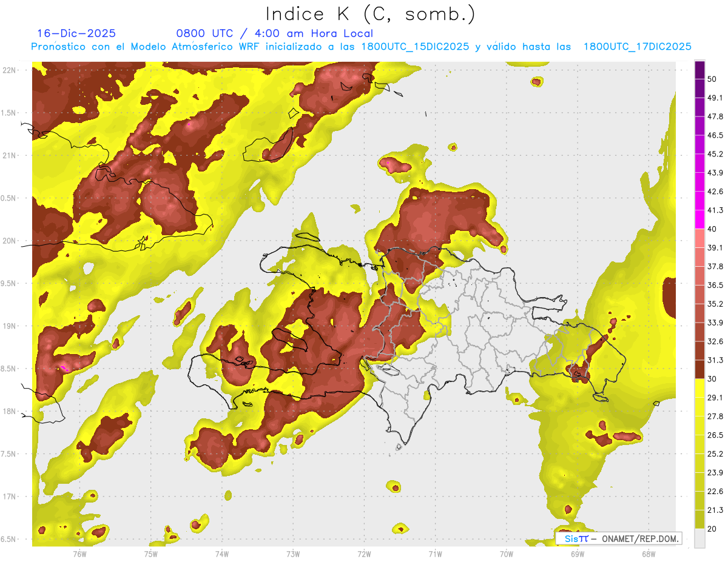
Task: Click the '20N' latitude axis label
Action: coord(10,241)
